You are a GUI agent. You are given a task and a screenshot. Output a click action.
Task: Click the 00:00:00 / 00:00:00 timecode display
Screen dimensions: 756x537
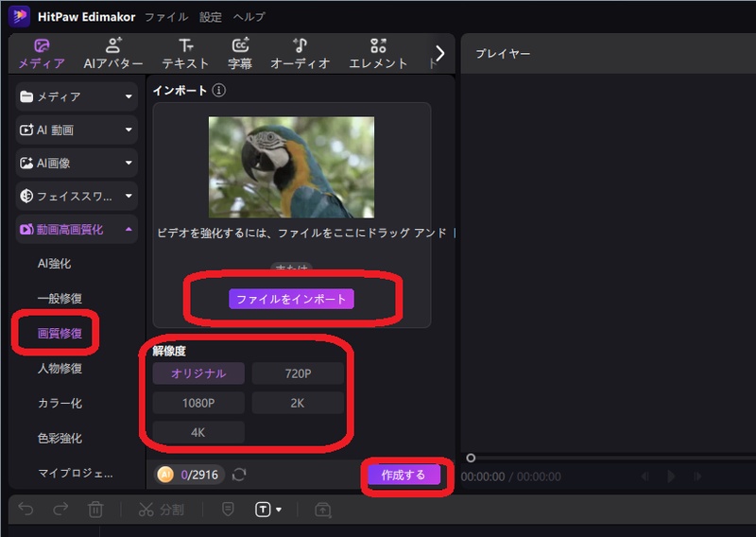[510, 476]
